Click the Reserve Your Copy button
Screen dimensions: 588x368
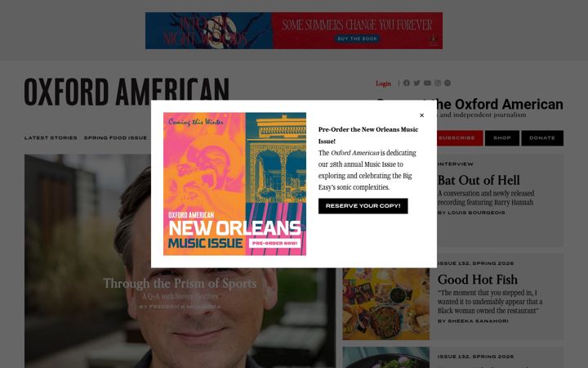[x=363, y=206]
